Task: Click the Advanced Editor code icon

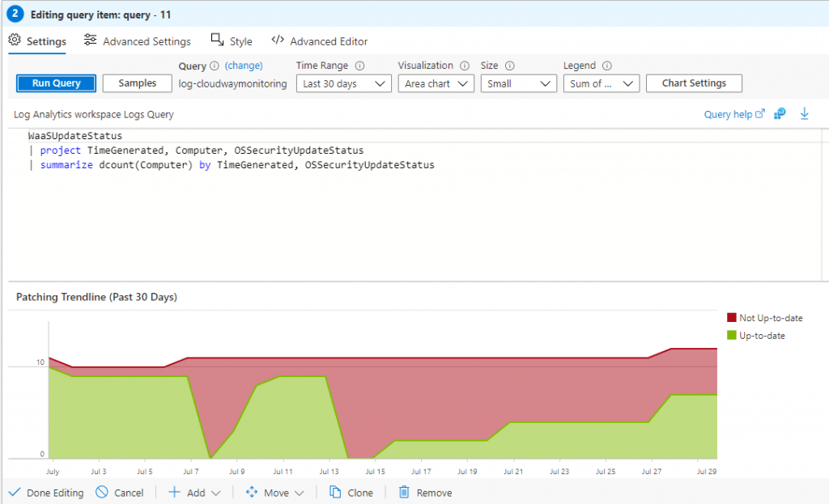Action: click(278, 40)
